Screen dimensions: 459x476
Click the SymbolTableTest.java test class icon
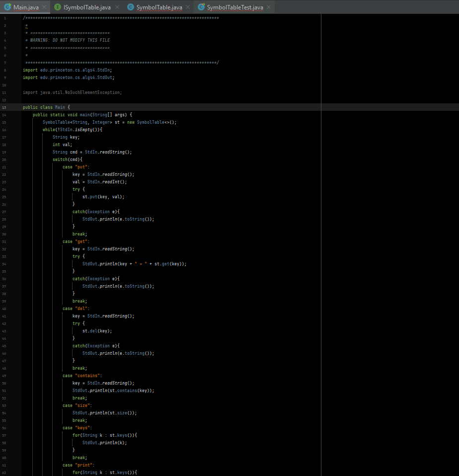click(201, 7)
